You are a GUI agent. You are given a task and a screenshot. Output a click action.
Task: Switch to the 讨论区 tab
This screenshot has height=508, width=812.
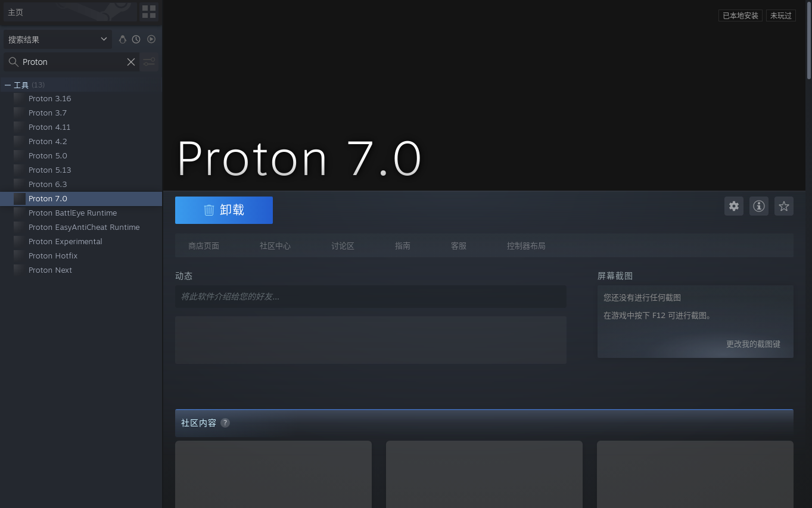tap(343, 246)
